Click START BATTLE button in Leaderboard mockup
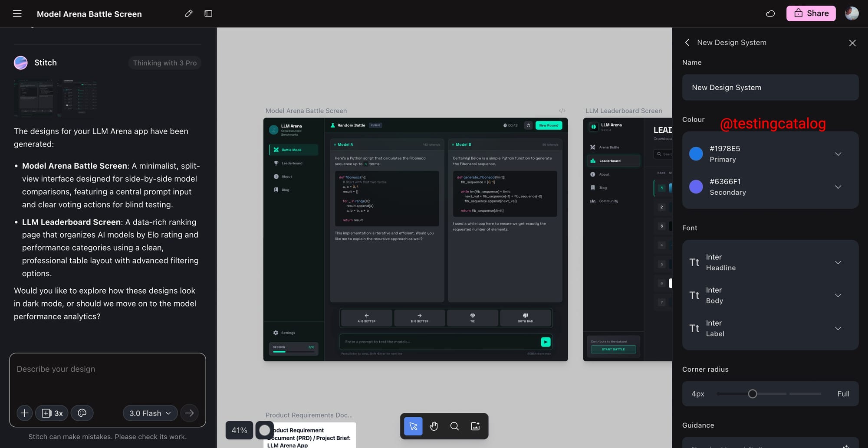Screen dimensions: 868x448 click(x=613, y=349)
